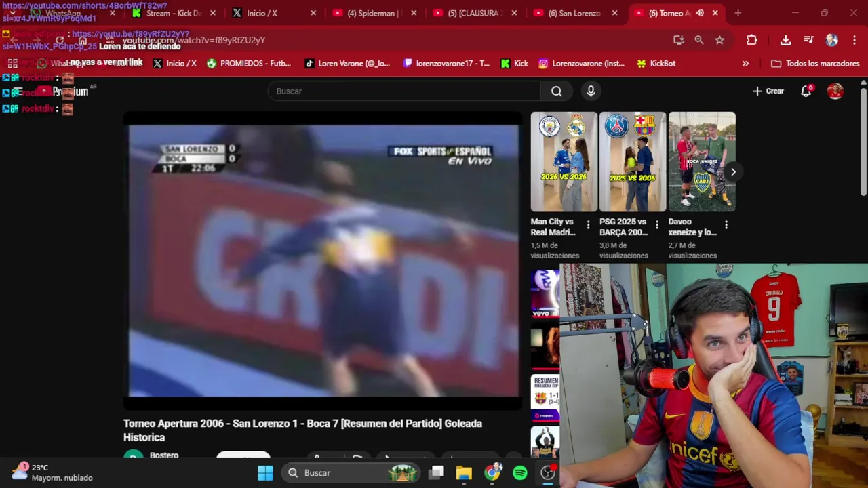Click the Crear button
The width and height of the screenshot is (868, 488).
click(768, 91)
